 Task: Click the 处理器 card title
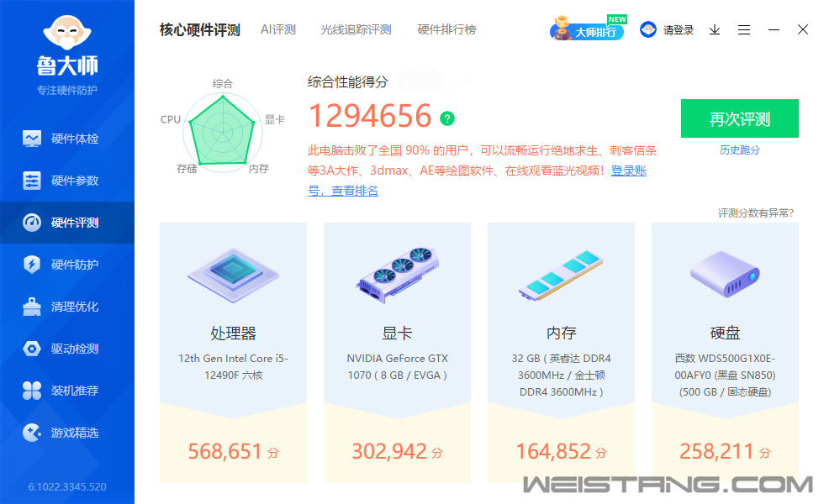click(x=234, y=333)
